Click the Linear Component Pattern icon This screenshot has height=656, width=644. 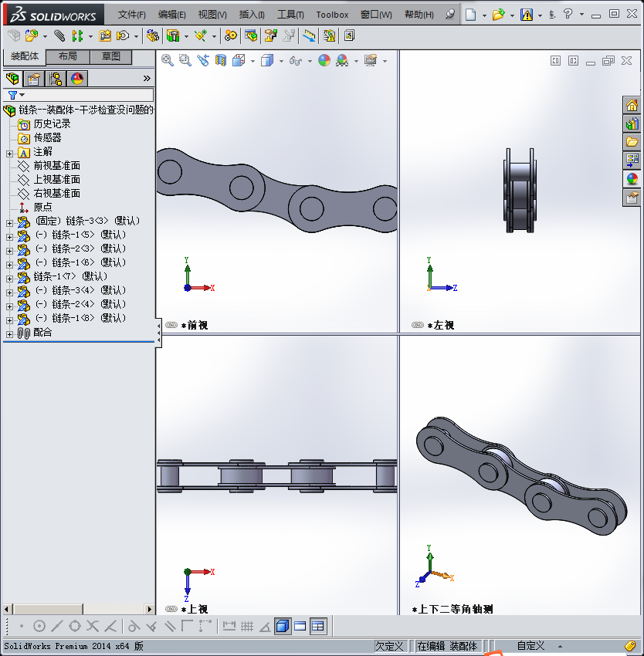coord(77,36)
